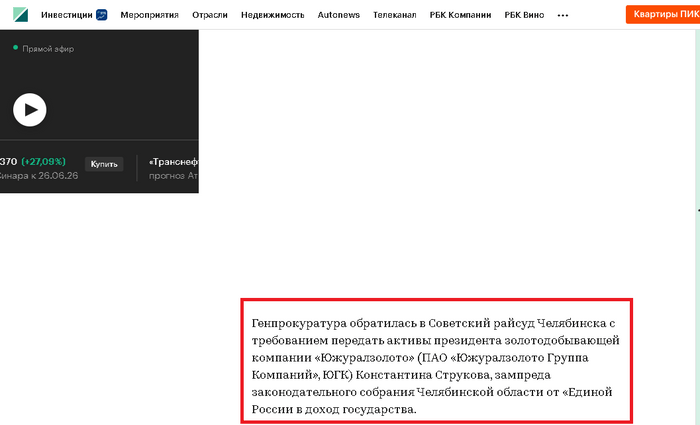Image resolution: width=700 pixels, height=425 pixels.
Task: Navigate to Недвижимость
Action: point(272,16)
